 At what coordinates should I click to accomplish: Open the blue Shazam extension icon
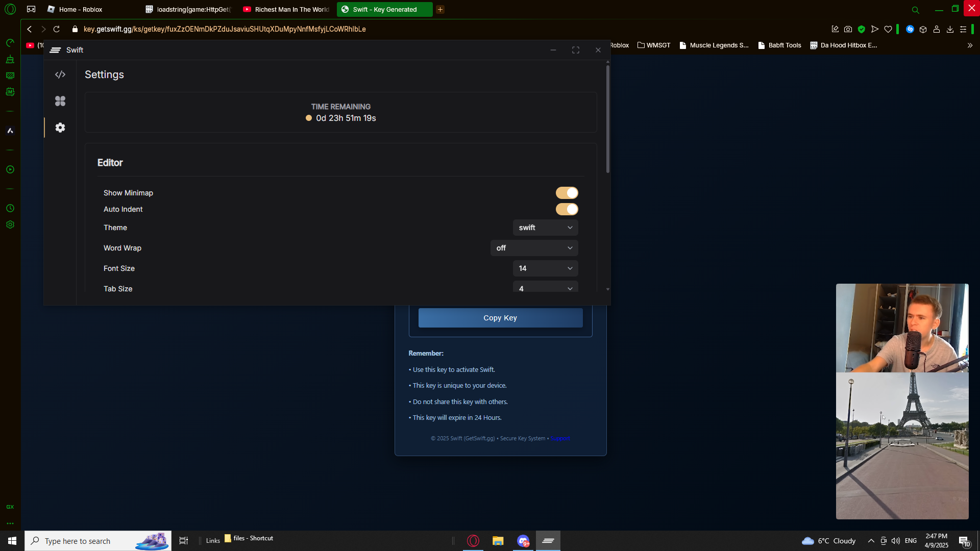point(910,29)
